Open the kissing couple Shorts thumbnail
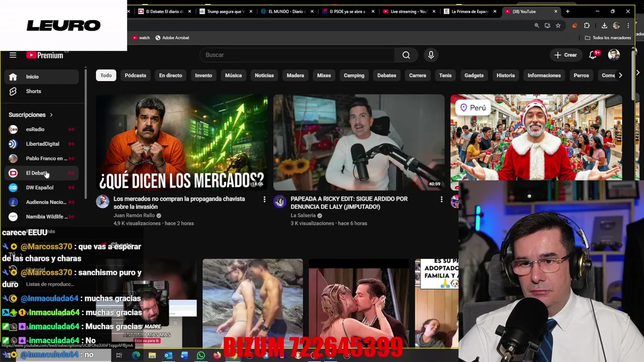The height and width of the screenshot is (362, 644). point(359,303)
